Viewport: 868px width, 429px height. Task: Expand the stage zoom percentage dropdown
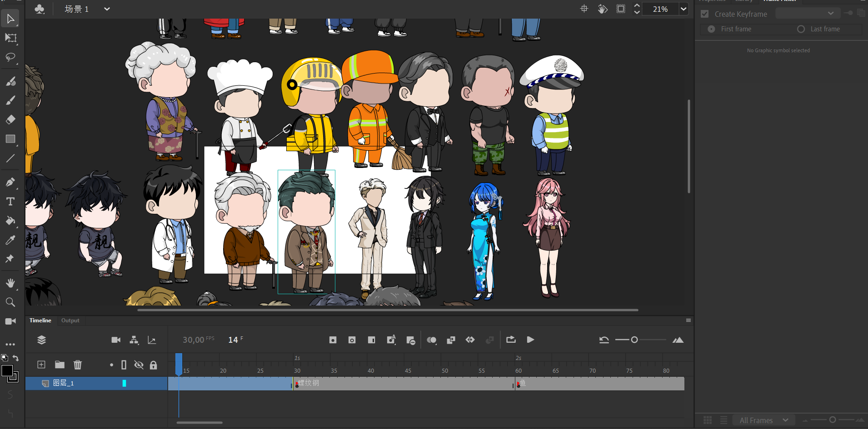pos(683,9)
